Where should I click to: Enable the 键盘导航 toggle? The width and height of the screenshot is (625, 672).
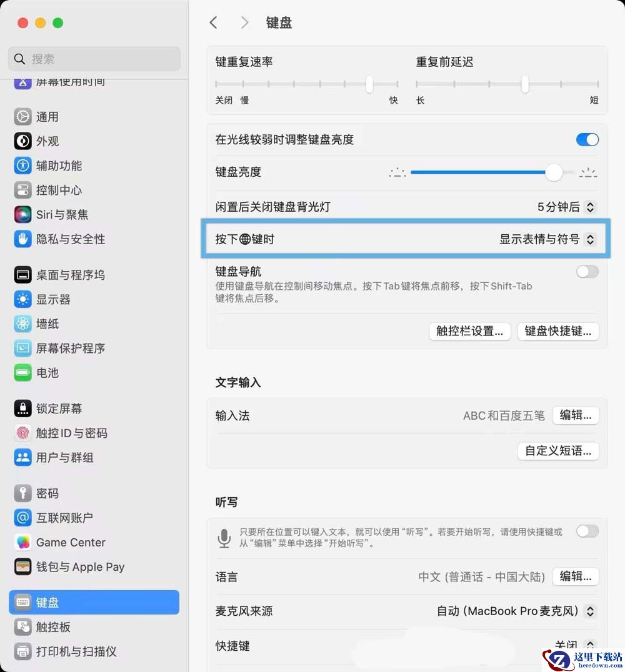[587, 271]
